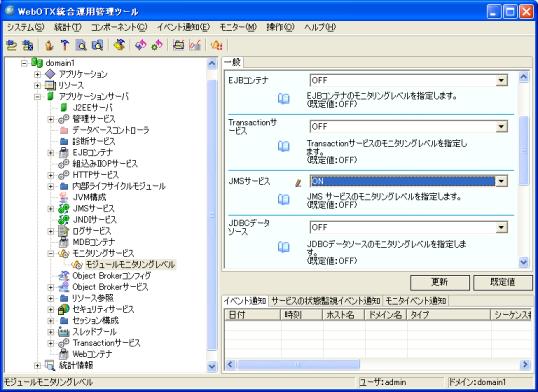Click the Object Brokerコンフィグ icon
This screenshot has width=538, height=392.
(64, 276)
